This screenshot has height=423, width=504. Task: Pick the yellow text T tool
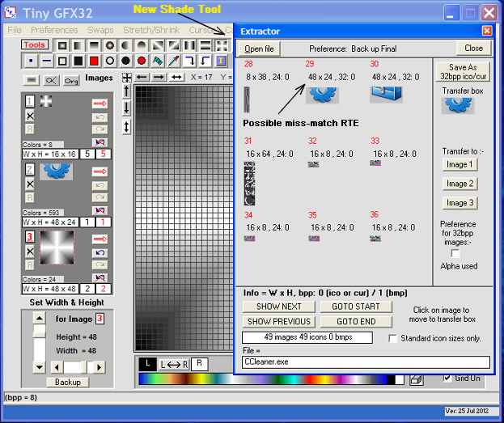pos(220,61)
